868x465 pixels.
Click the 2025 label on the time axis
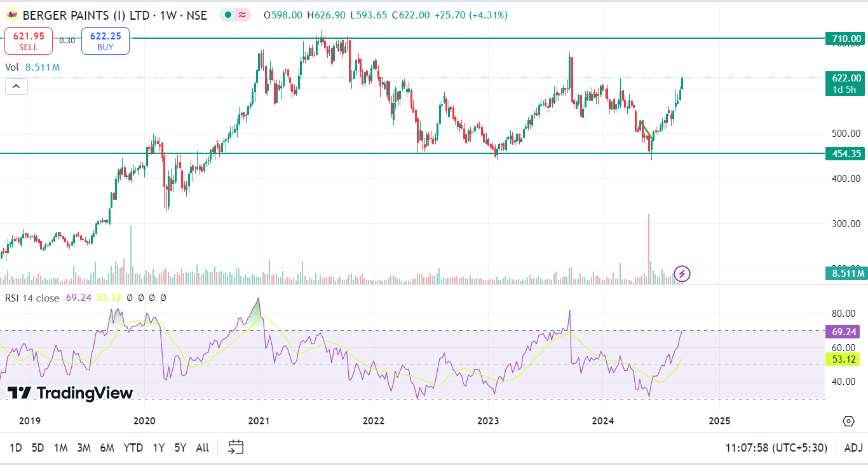(719, 420)
